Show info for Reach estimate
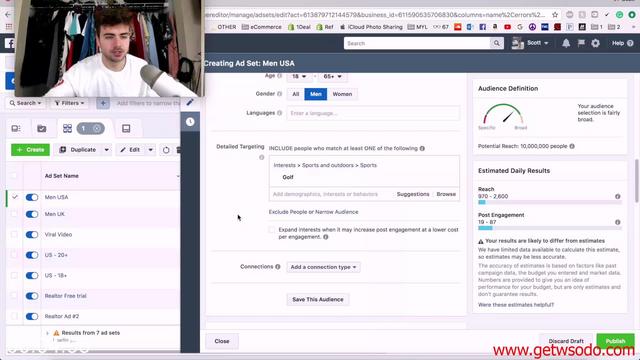The image size is (640, 360). (618, 197)
